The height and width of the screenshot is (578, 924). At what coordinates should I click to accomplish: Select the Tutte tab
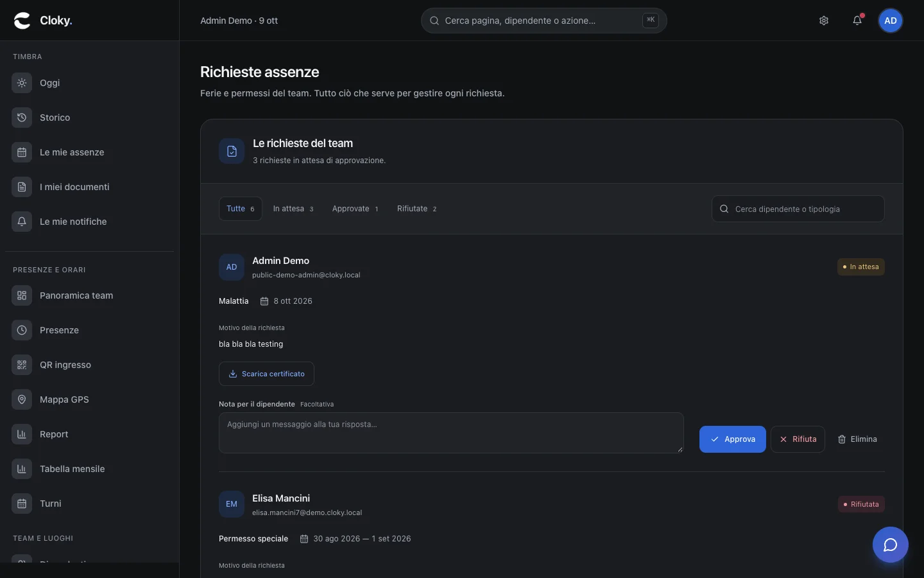tap(241, 209)
